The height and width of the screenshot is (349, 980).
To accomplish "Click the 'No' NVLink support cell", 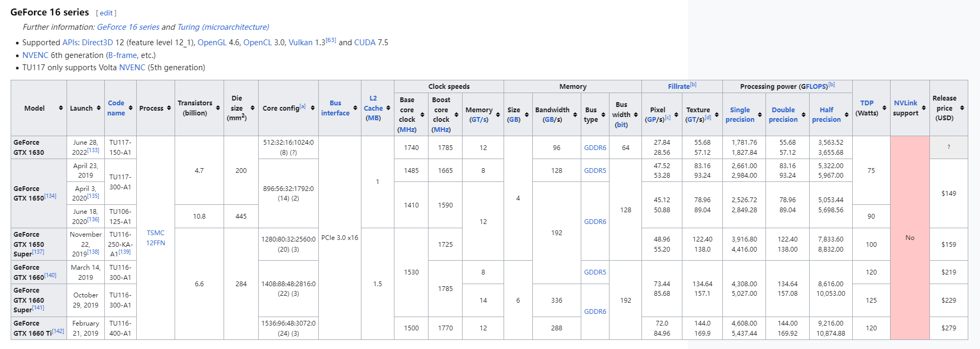I will point(910,238).
